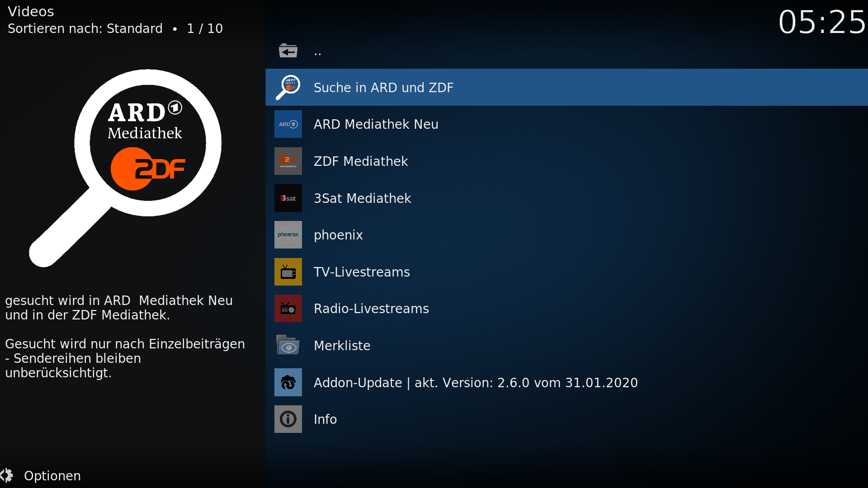Open Suche in ARD und ZDF
Viewport: 868px width, 488px height.
(566, 87)
